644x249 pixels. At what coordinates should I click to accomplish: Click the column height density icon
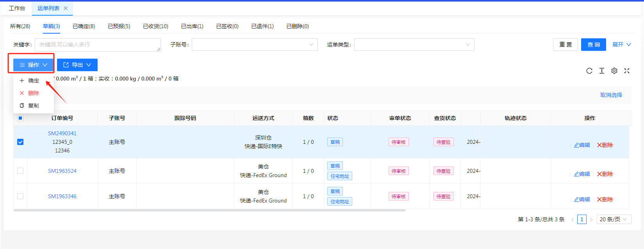point(601,71)
